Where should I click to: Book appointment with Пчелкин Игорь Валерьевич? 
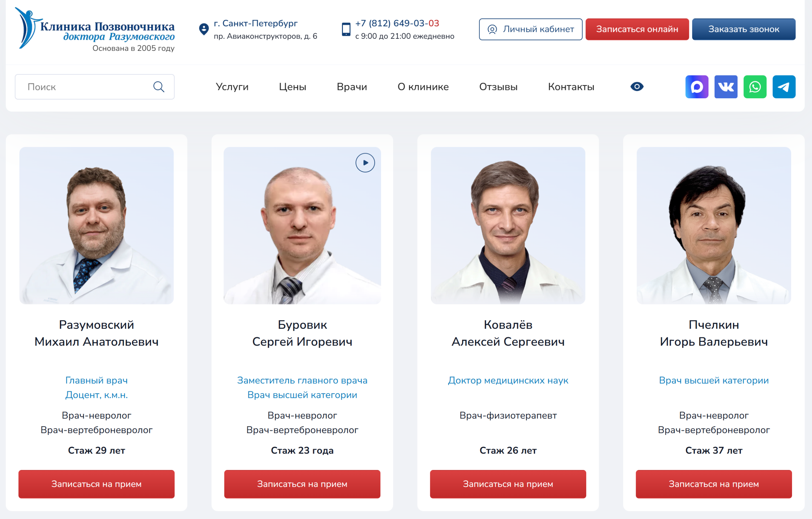714,484
